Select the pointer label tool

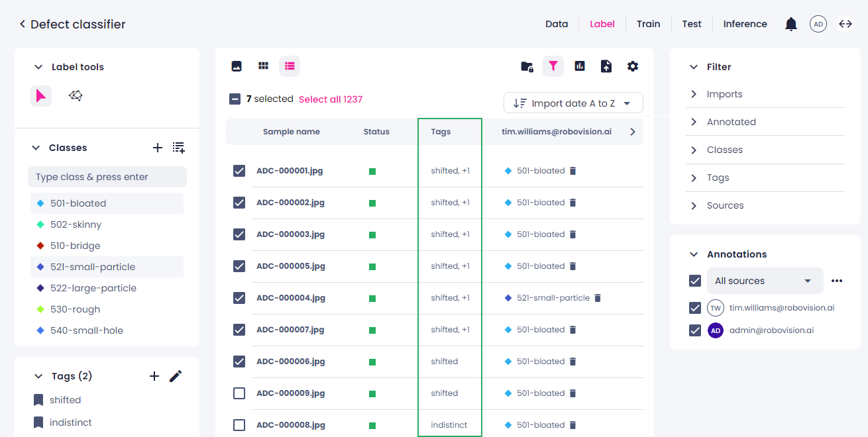coord(41,96)
